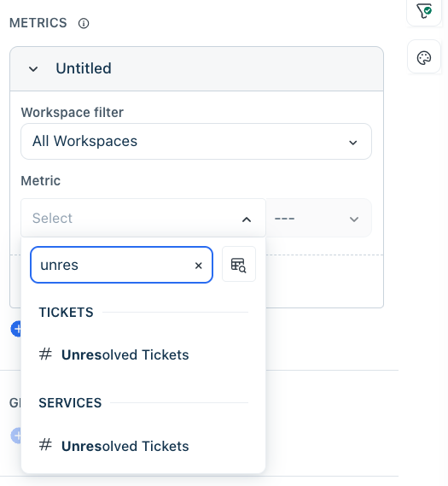This screenshot has width=448, height=486.
Task: Click the Untitled metric title
Action: click(x=84, y=68)
